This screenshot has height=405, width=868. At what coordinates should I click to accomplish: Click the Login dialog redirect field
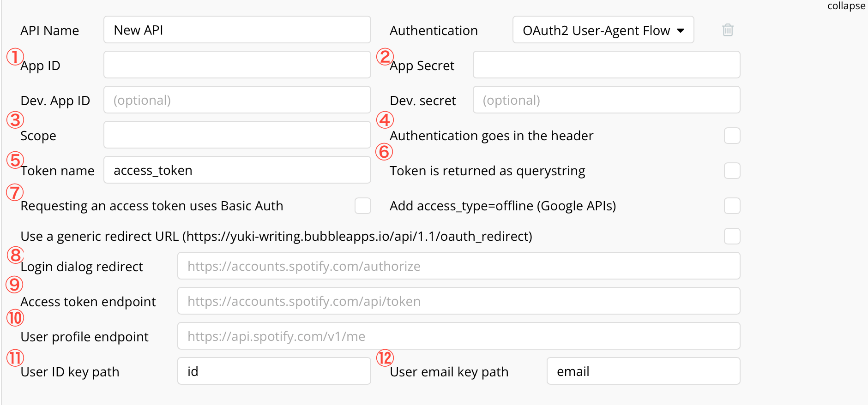[458, 266]
